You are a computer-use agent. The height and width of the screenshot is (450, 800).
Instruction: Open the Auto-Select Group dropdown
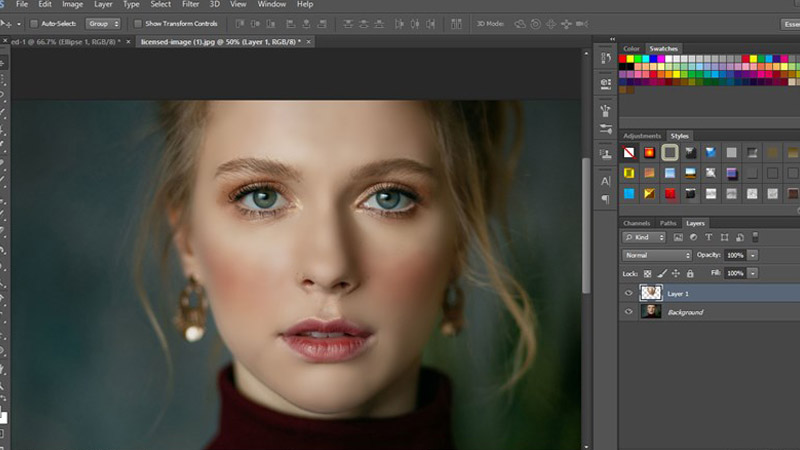tap(102, 23)
